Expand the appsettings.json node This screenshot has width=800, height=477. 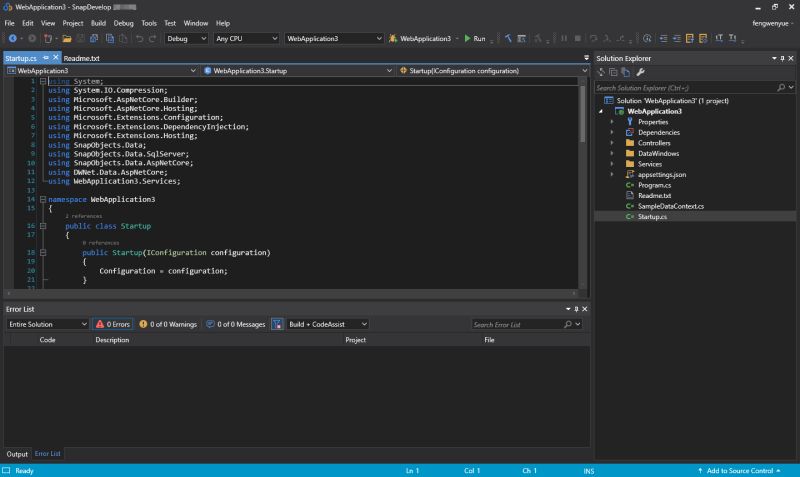[612, 174]
